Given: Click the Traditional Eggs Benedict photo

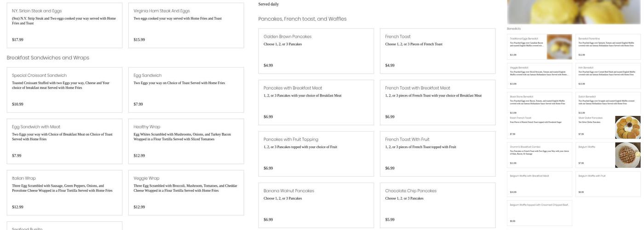Looking at the screenshot, I should pyautogui.click(x=559, y=46).
